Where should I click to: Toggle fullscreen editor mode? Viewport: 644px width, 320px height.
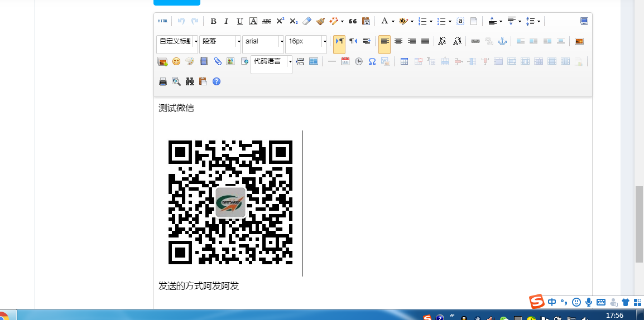pyautogui.click(x=584, y=21)
